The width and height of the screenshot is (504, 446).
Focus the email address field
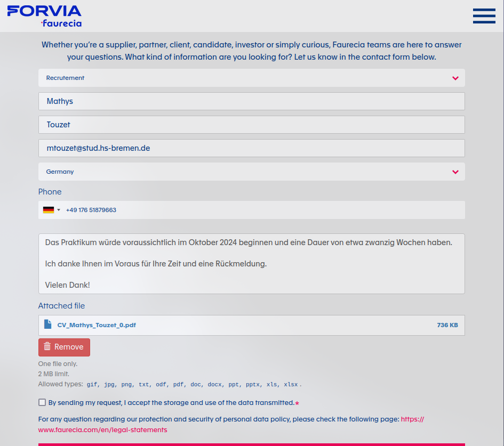click(x=251, y=148)
